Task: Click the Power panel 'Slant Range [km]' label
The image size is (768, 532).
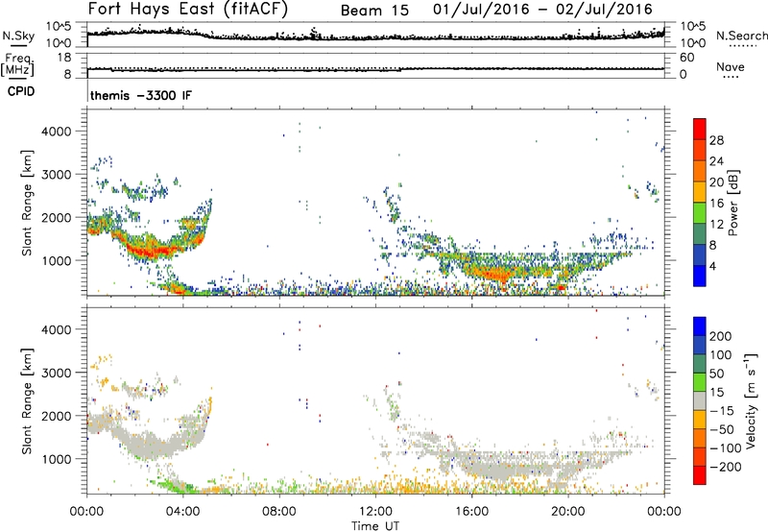Action: (x=27, y=203)
